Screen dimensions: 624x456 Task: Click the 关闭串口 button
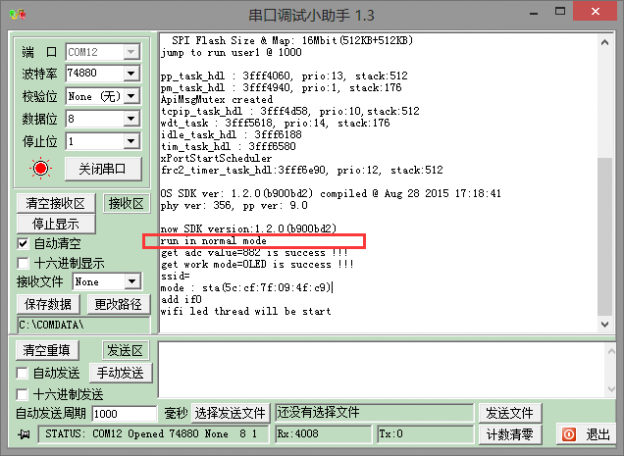click(x=103, y=169)
